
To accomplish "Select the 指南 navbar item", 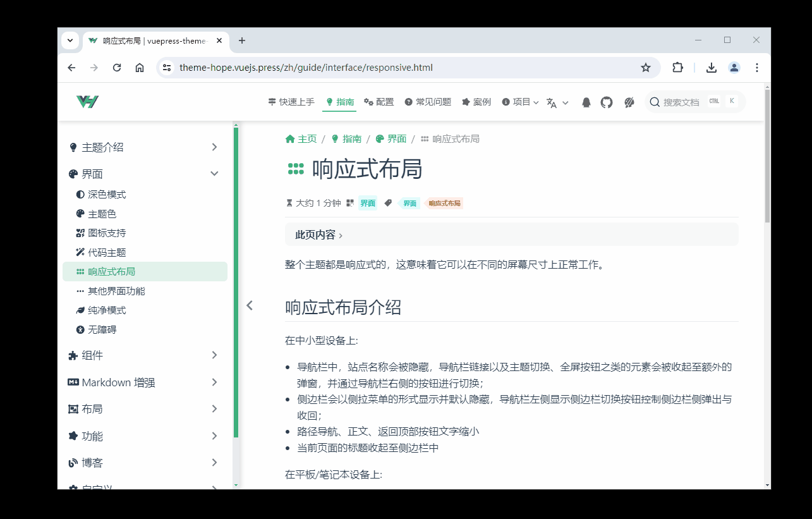I will tap(339, 102).
